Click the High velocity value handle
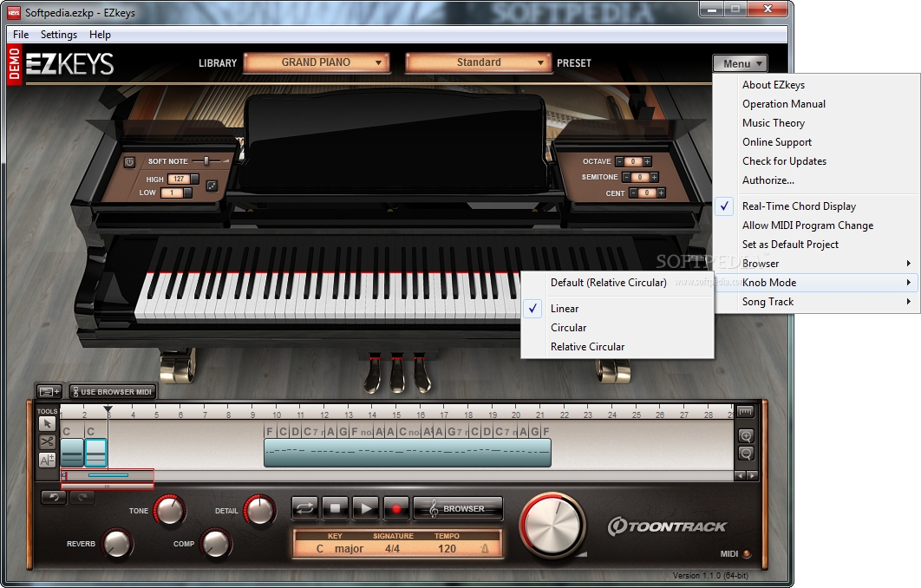The width and height of the screenshot is (921, 588). coord(194,179)
